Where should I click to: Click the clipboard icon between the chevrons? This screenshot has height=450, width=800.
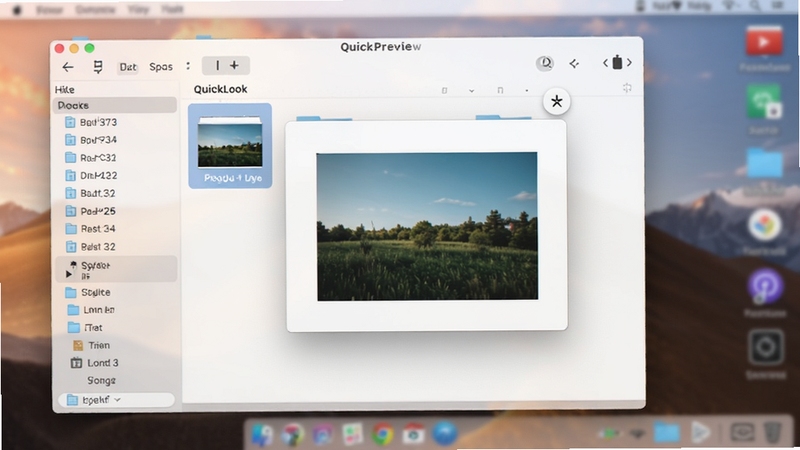pos(617,62)
